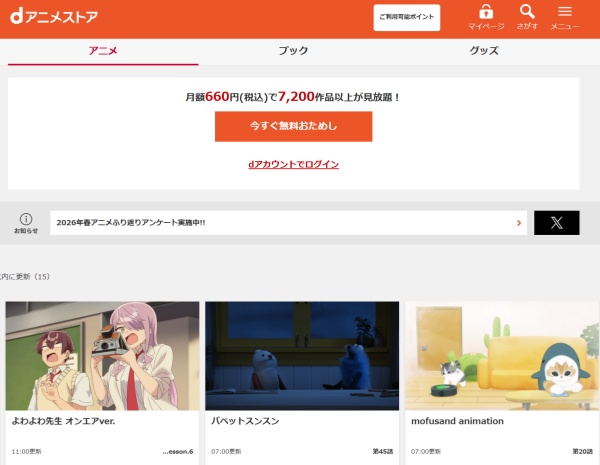Click the 内に更新 (15) heading text
Viewport: 600px width, 465px height.
click(x=25, y=277)
